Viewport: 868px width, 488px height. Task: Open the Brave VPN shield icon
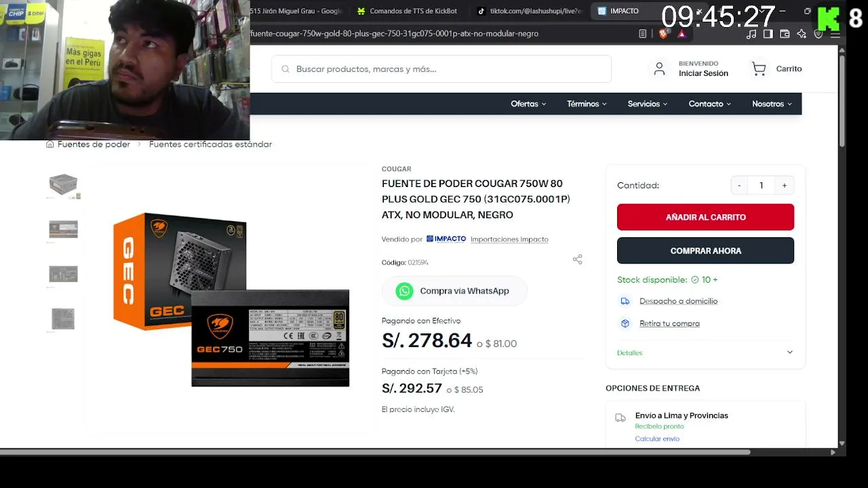[818, 34]
